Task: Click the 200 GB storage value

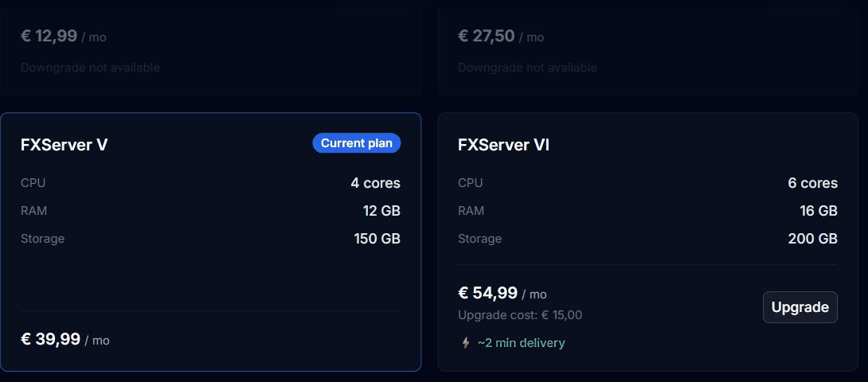Action: coord(812,239)
